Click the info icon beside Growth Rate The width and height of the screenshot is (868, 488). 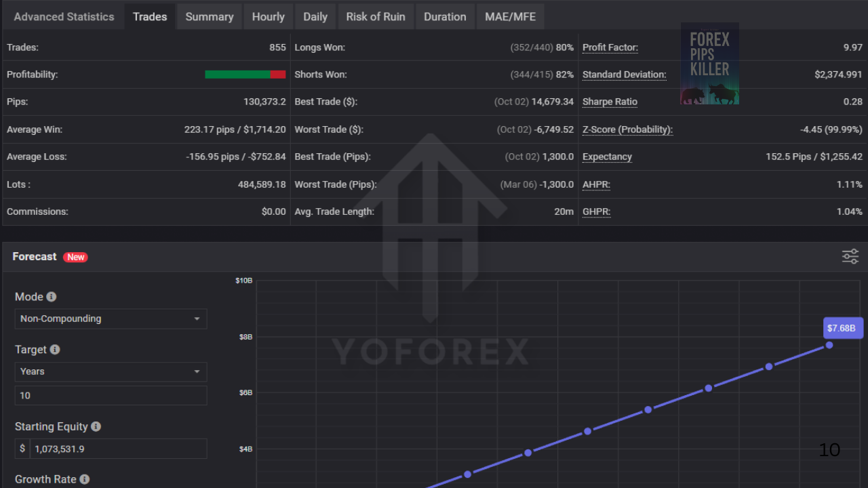(84, 479)
